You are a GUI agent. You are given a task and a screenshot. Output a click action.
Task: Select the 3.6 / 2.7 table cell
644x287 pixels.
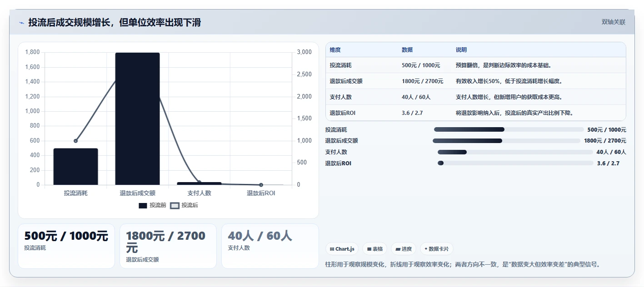coord(412,113)
